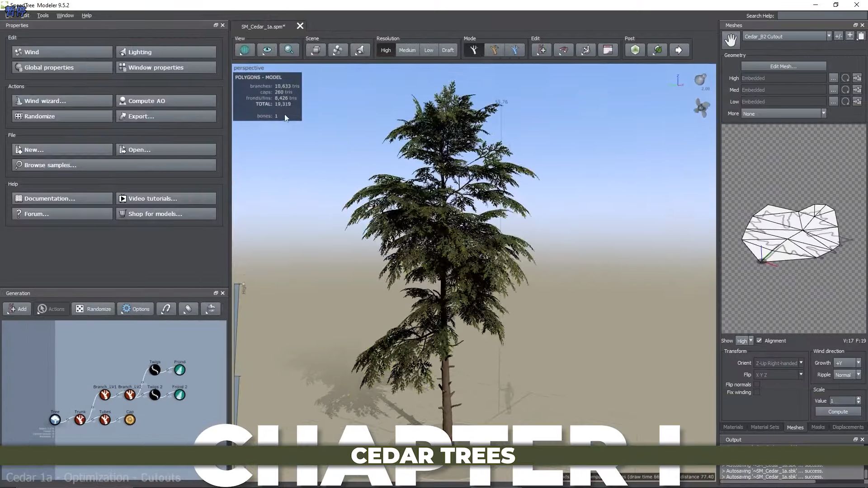The image size is (868, 488).
Task: Select the Cap node in Generation graph
Action: pyautogui.click(x=130, y=420)
